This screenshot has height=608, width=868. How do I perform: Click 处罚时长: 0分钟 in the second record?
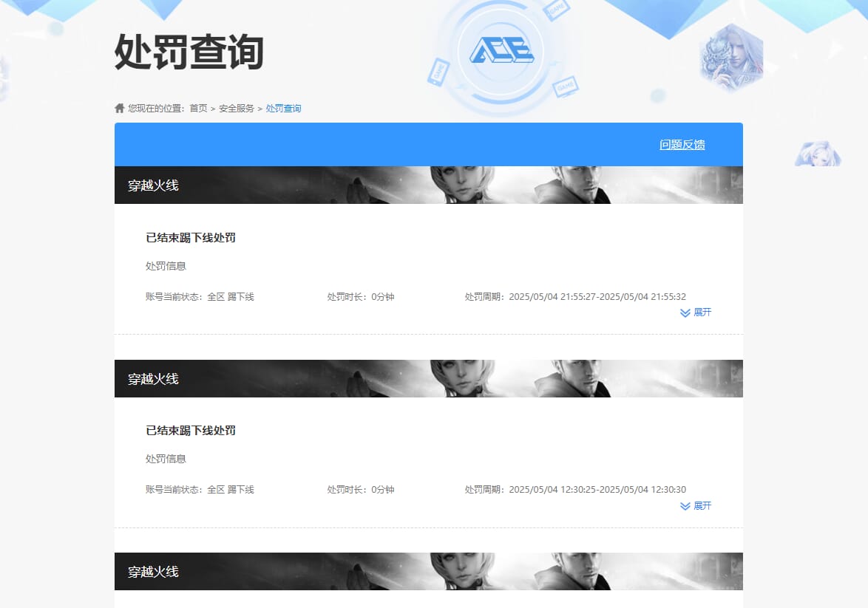click(360, 490)
